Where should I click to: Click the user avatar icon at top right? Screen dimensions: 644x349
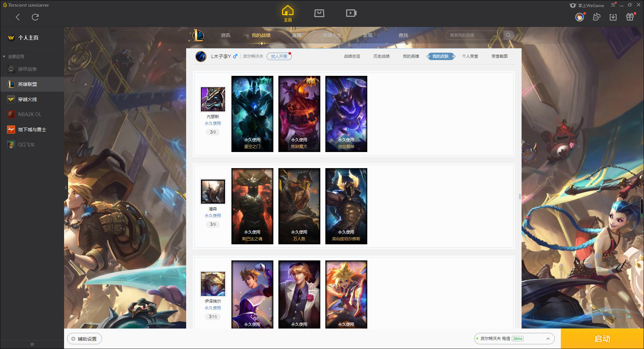click(580, 17)
